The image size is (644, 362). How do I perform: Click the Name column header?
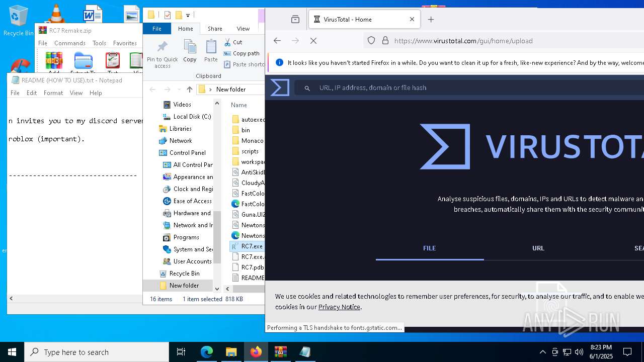(x=239, y=105)
